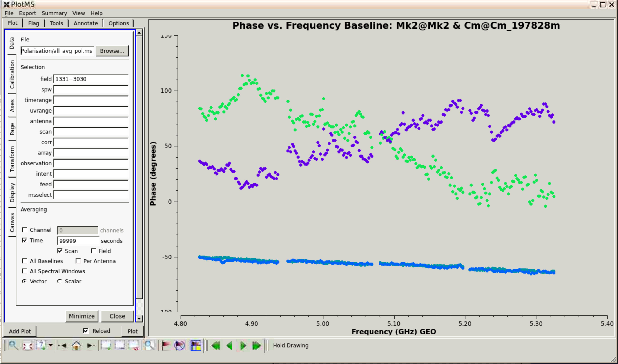The width and height of the screenshot is (618, 364).
Task: Click the Browse... file button
Action: tap(112, 51)
